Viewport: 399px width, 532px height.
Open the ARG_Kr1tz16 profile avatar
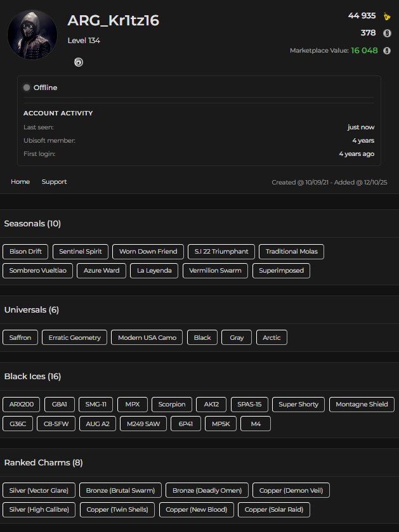coord(32,34)
